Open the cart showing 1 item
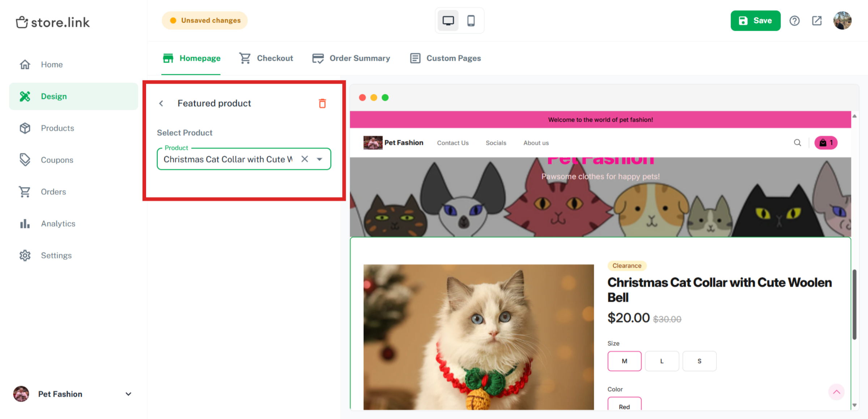The width and height of the screenshot is (868, 419). [x=826, y=142]
